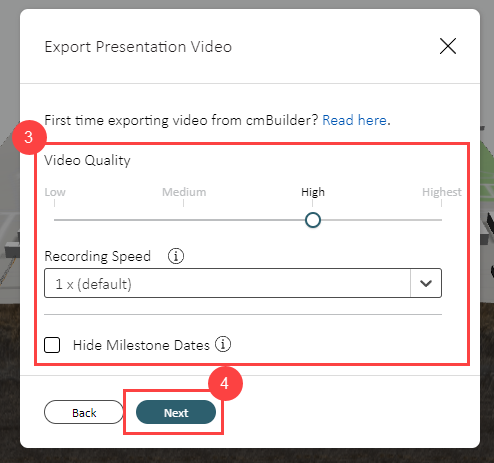Return to previous step with Back
494x463 pixels.
coord(84,412)
